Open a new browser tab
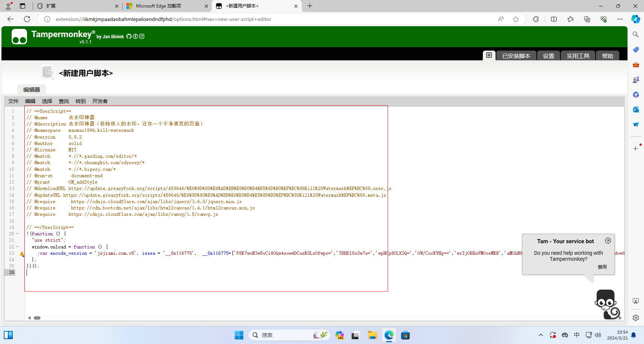644x344 pixels. pyautogui.click(x=310, y=6)
